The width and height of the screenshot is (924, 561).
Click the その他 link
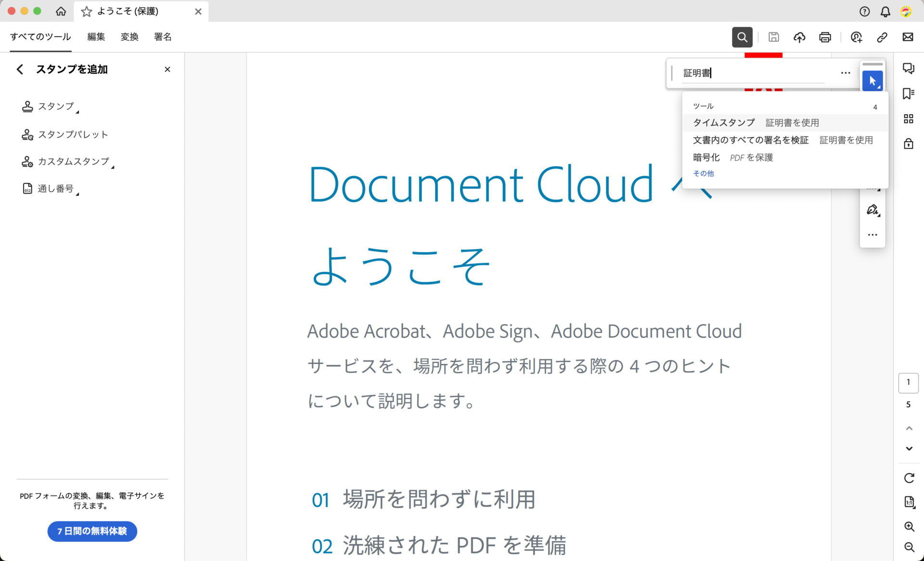point(703,173)
